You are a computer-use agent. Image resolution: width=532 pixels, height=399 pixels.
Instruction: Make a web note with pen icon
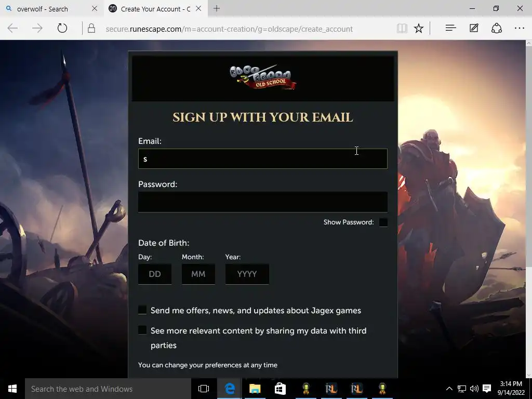coord(474,28)
